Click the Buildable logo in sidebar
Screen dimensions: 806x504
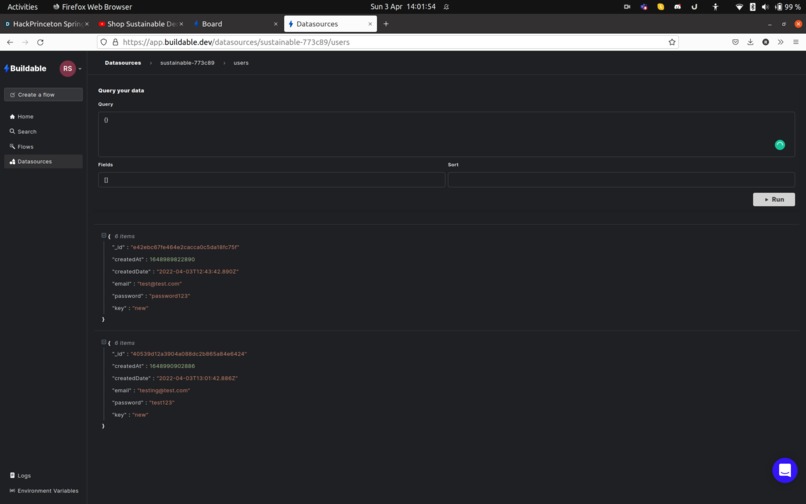tap(25, 68)
